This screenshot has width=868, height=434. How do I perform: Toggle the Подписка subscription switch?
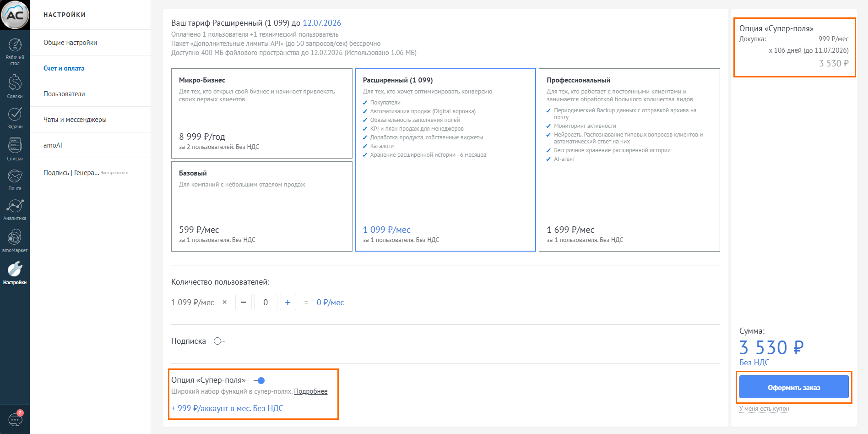click(219, 341)
